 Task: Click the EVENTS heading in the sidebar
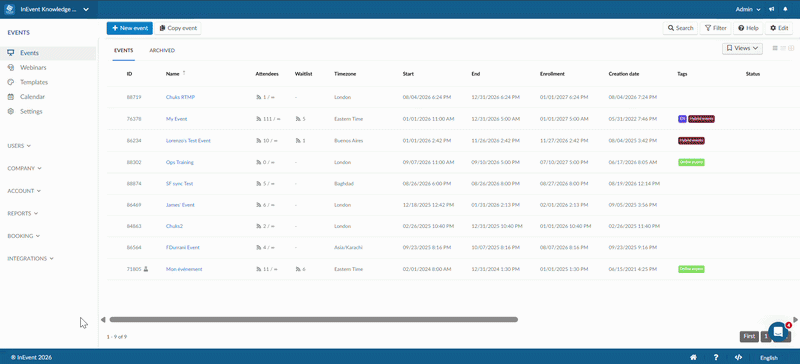click(x=18, y=33)
